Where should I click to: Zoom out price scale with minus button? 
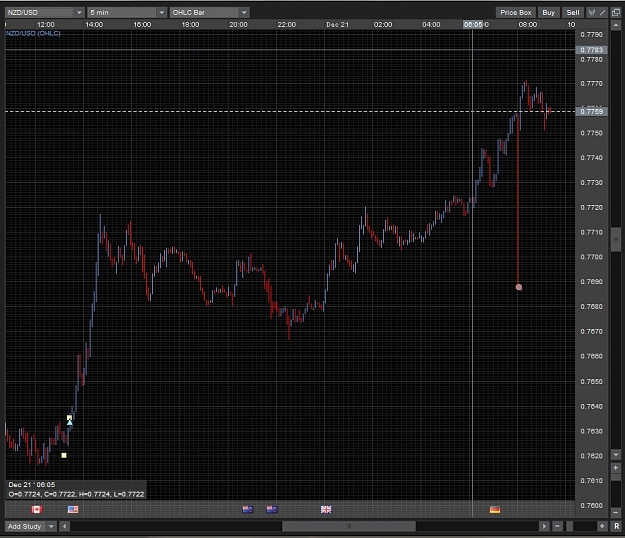tap(616, 512)
